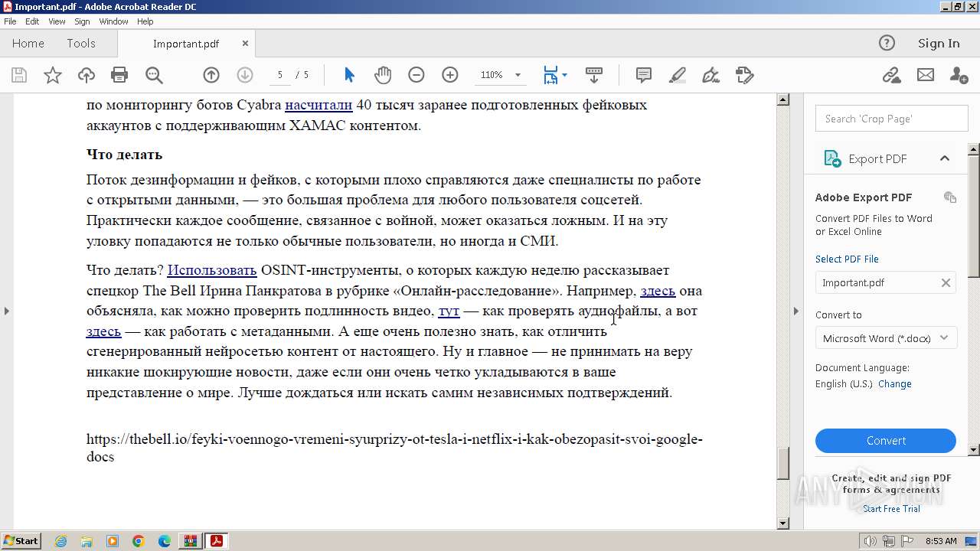Screen dimensions: 980x551
Task: Open Microsoft Edge from the taskbar
Action: (165, 541)
